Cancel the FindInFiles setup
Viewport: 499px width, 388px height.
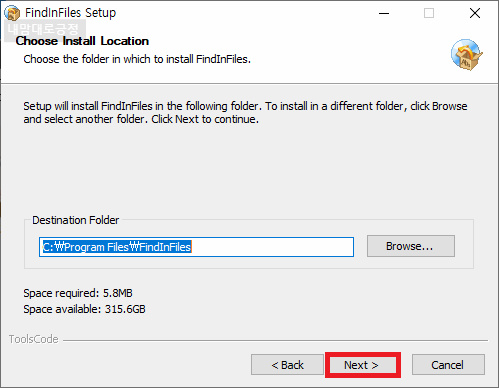point(448,365)
